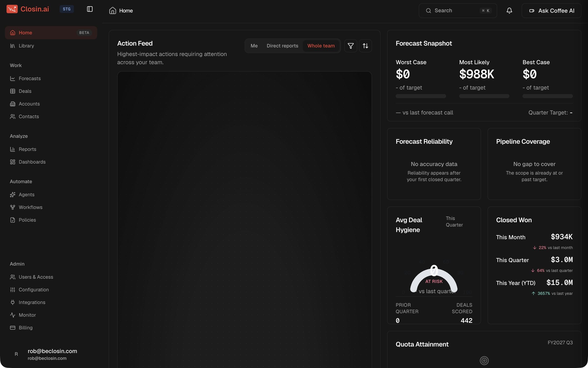
Task: Select the Whole team tab
Action: pyautogui.click(x=321, y=46)
